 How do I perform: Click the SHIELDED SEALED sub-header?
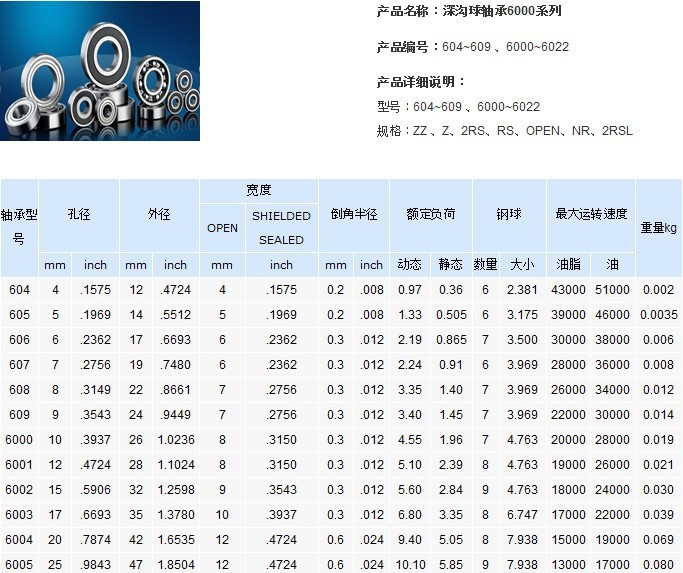click(281, 228)
